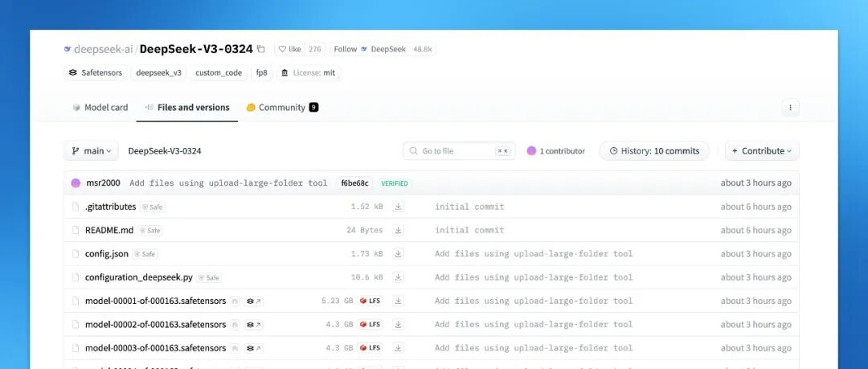The height and width of the screenshot is (369, 868).
Task: Open the deepseek-ai organization page
Action: pyautogui.click(x=104, y=49)
